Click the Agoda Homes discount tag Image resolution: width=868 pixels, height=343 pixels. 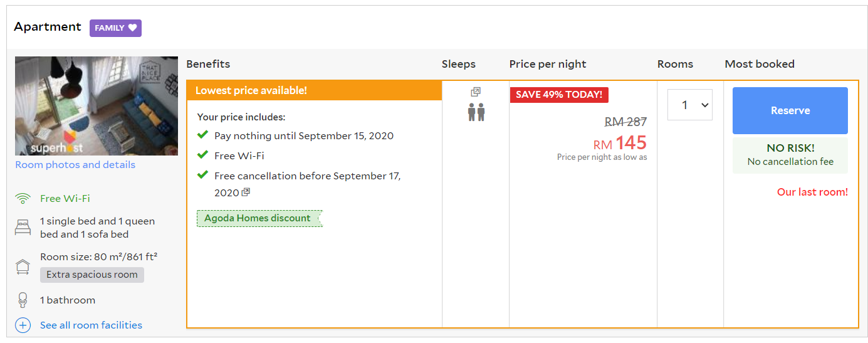point(258,218)
